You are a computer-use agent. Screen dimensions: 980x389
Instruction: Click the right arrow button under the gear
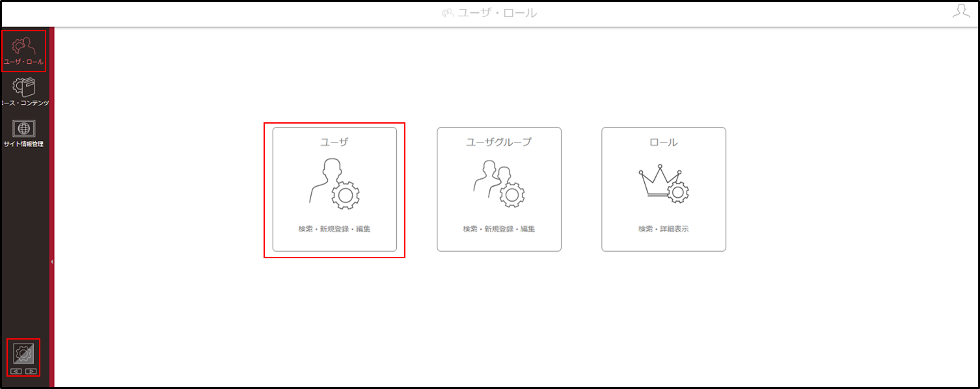click(31, 371)
